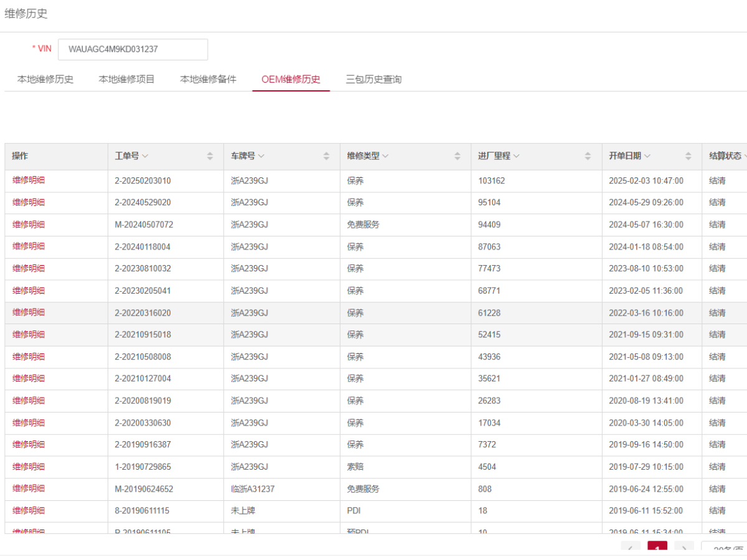View 维修明细 for order M-20240507072
This screenshot has height=560, width=747.
[x=29, y=225]
